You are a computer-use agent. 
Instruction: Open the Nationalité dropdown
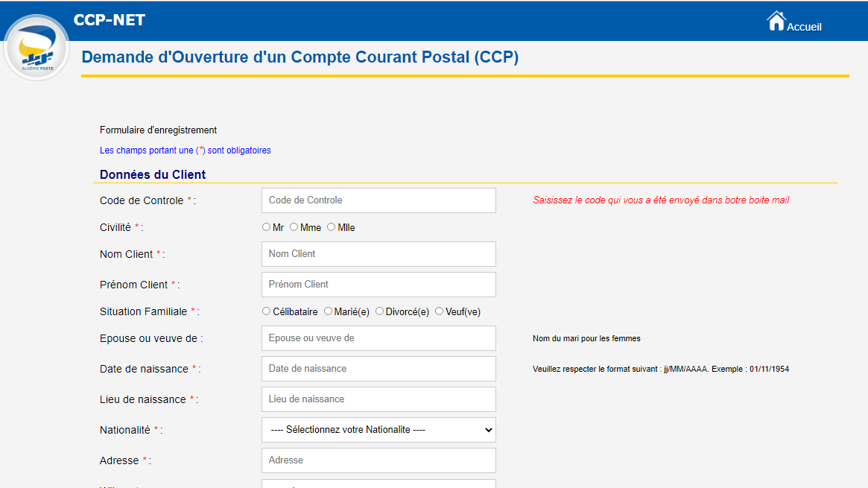(x=378, y=430)
